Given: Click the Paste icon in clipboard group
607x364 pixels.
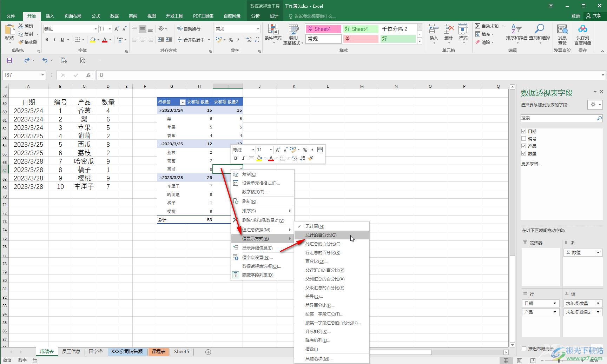Looking at the screenshot, I should [9, 29].
